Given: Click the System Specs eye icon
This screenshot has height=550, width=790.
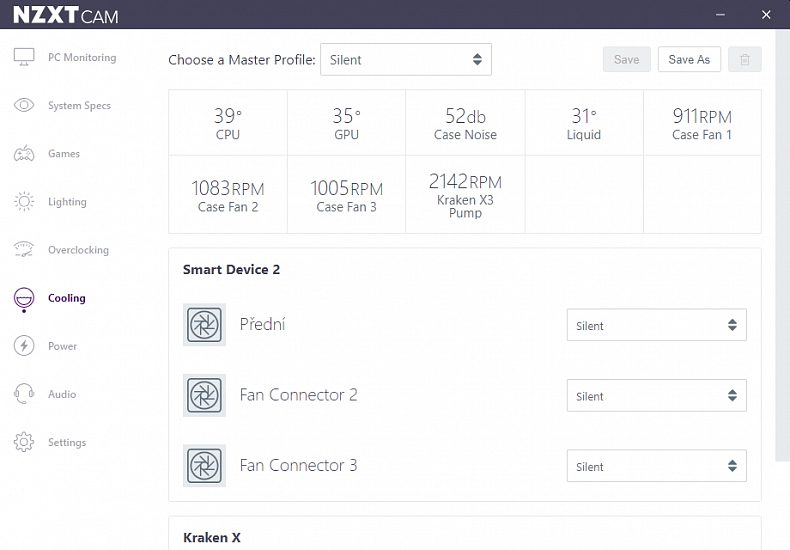Looking at the screenshot, I should coord(24,105).
